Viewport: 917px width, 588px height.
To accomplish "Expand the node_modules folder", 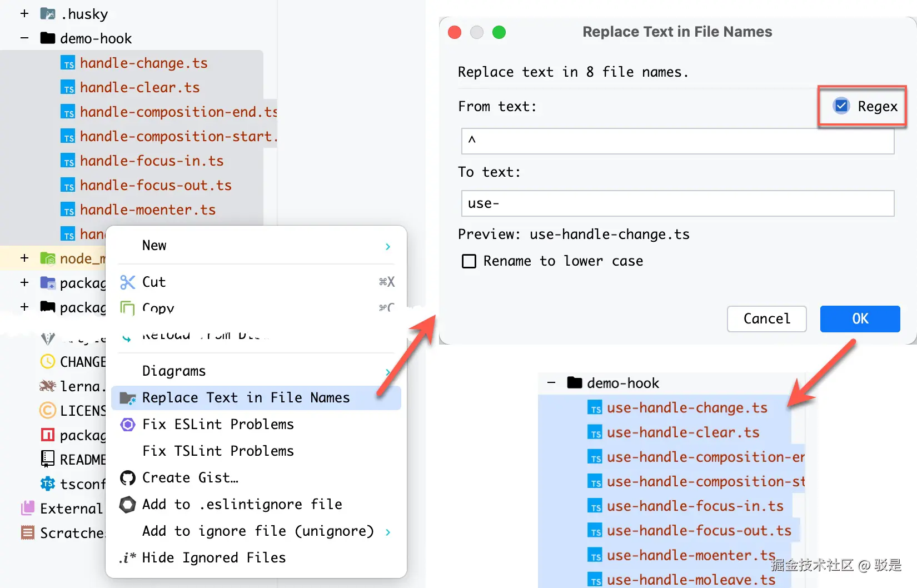I will [24, 258].
